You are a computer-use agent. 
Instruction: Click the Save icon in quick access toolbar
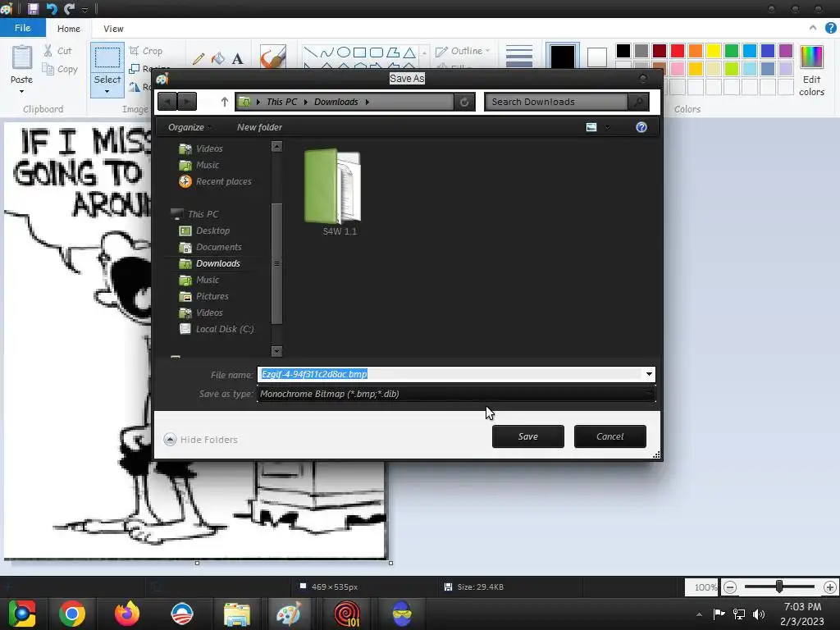[x=33, y=8]
